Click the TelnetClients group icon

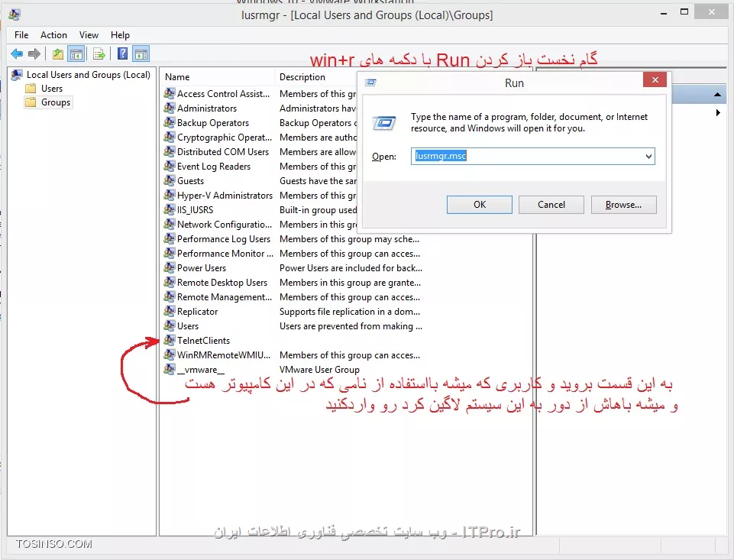[x=170, y=341]
